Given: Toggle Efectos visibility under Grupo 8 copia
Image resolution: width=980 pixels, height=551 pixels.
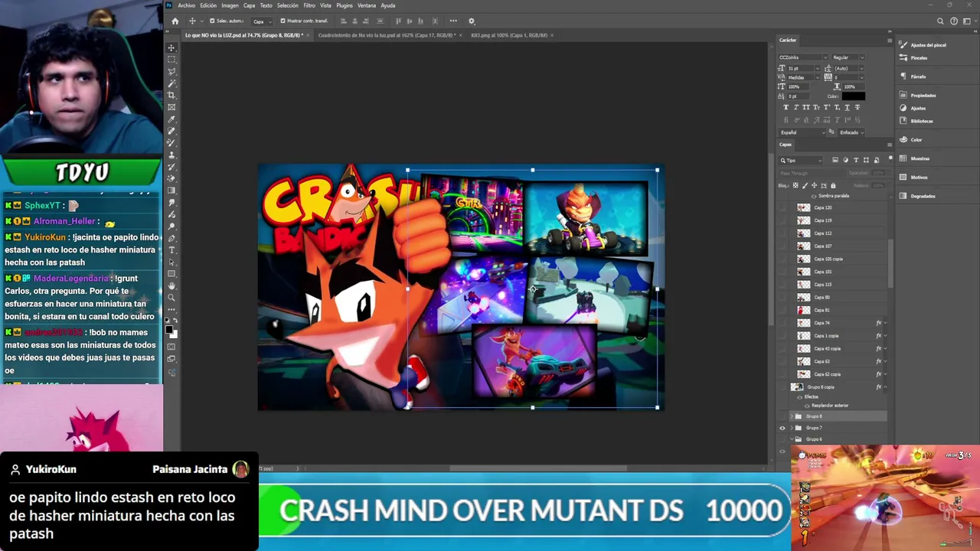Looking at the screenshot, I should tap(799, 396).
